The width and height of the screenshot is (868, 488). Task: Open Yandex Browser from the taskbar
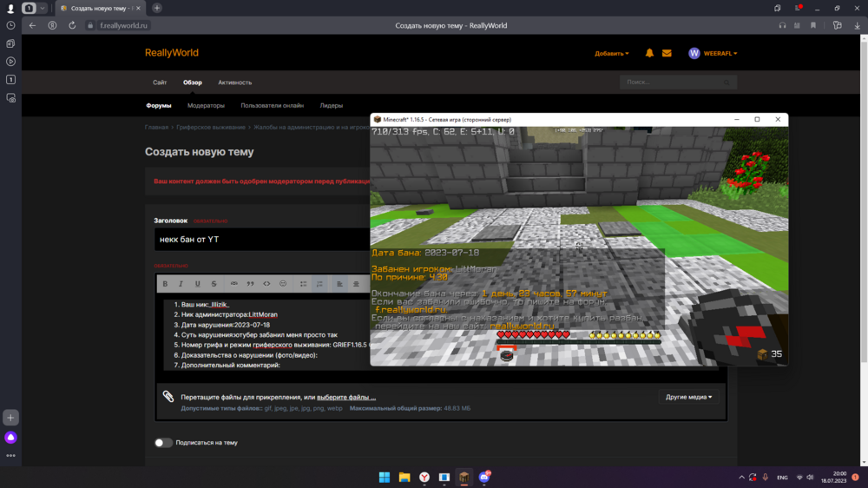[424, 478]
